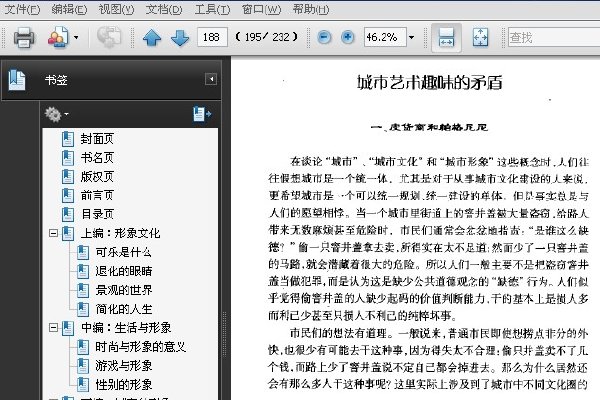Screen dimensions: 600x400
Task: Select the 封面页 bookmark
Action: 97,139
